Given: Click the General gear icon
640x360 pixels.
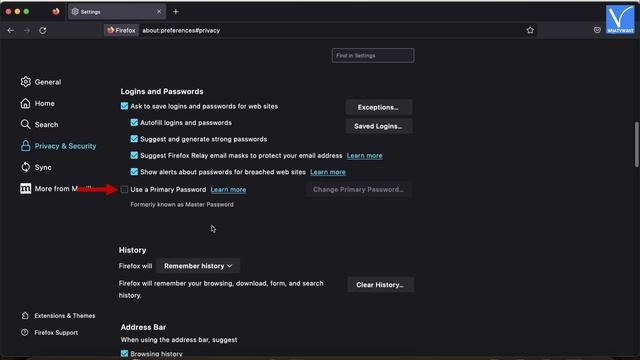Looking at the screenshot, I should [25, 82].
